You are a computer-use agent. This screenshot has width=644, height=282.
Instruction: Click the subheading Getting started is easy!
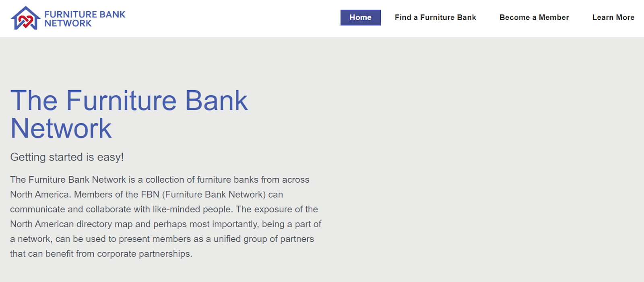(x=67, y=157)
